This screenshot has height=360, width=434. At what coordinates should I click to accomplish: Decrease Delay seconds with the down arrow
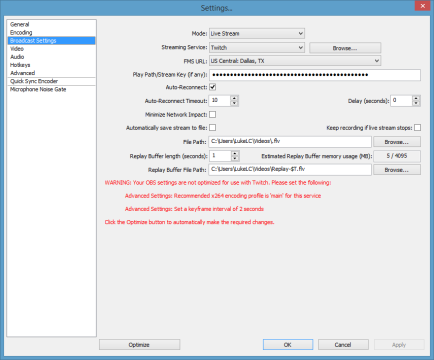tap(416, 103)
